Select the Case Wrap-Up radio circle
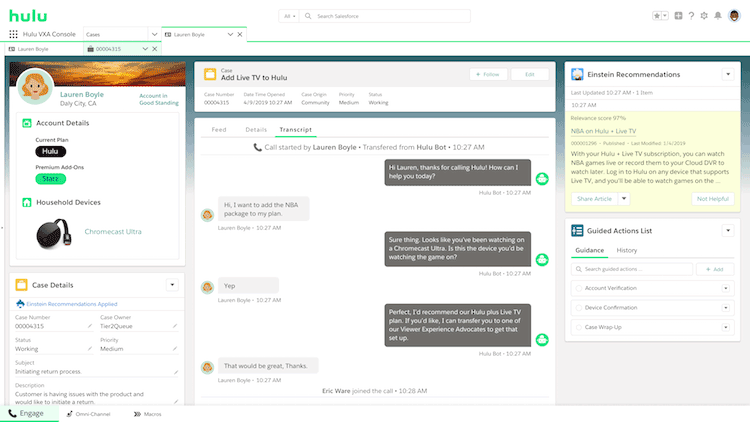 click(576, 327)
